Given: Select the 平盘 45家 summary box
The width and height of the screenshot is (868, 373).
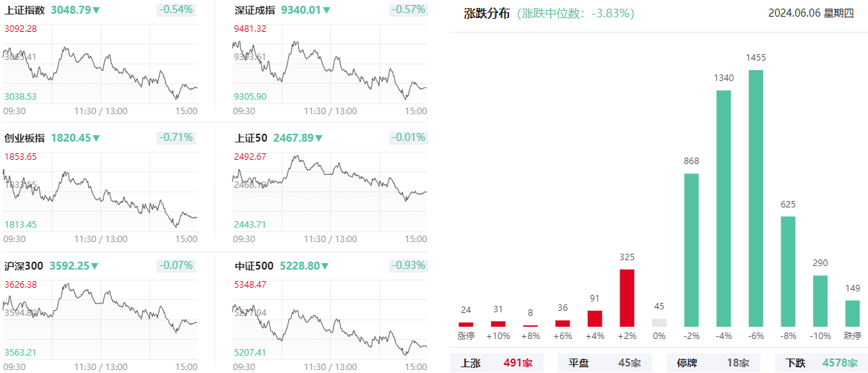Looking at the screenshot, I should click(x=604, y=362).
